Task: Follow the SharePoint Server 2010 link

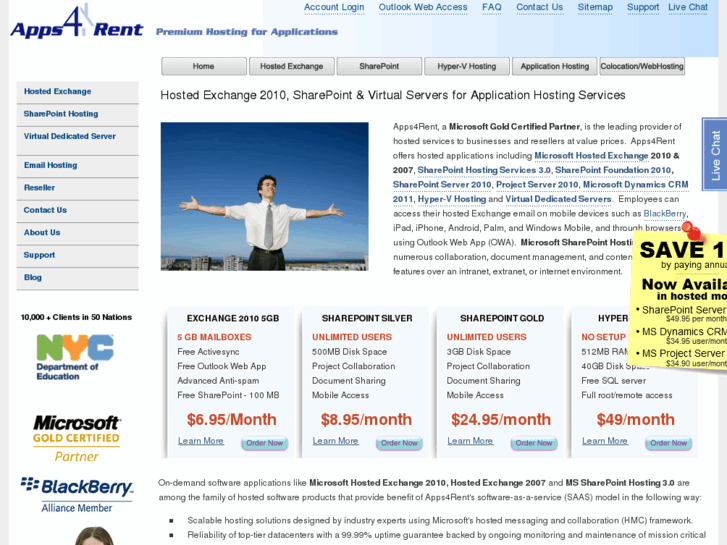Action: pos(442,185)
